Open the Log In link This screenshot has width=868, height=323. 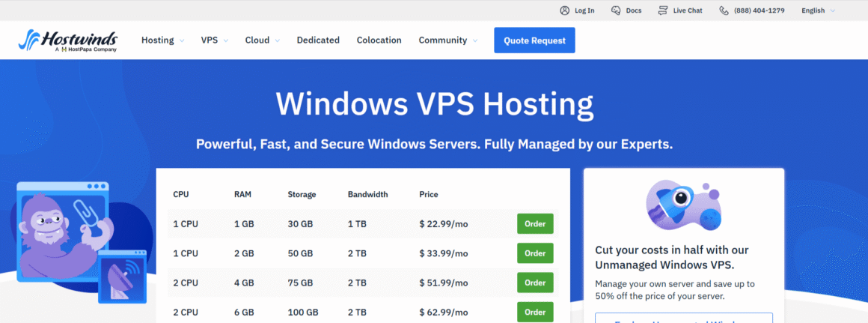pyautogui.click(x=584, y=10)
